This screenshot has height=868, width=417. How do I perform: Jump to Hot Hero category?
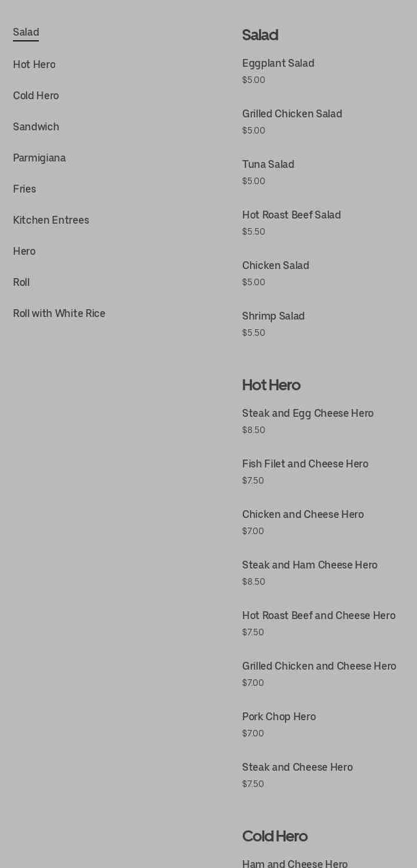(34, 65)
